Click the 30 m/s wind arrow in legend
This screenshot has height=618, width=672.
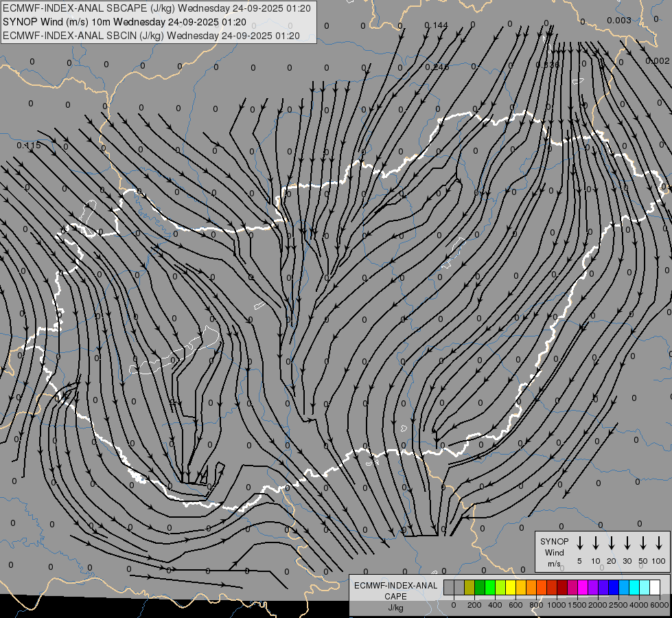coord(627,542)
